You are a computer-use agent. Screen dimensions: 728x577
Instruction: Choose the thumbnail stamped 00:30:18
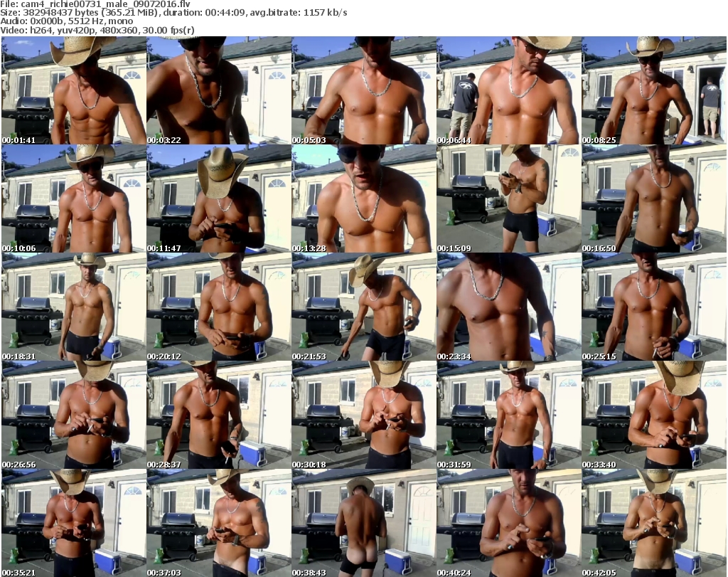[x=363, y=415]
